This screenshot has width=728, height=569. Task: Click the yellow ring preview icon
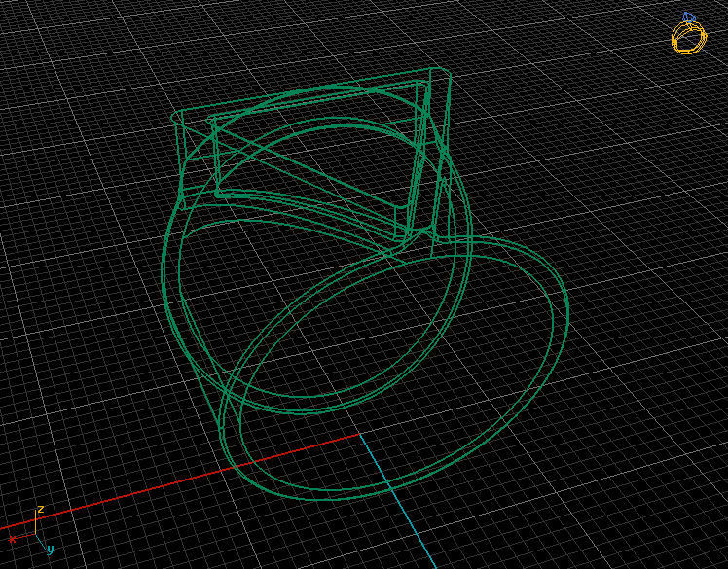click(x=689, y=33)
